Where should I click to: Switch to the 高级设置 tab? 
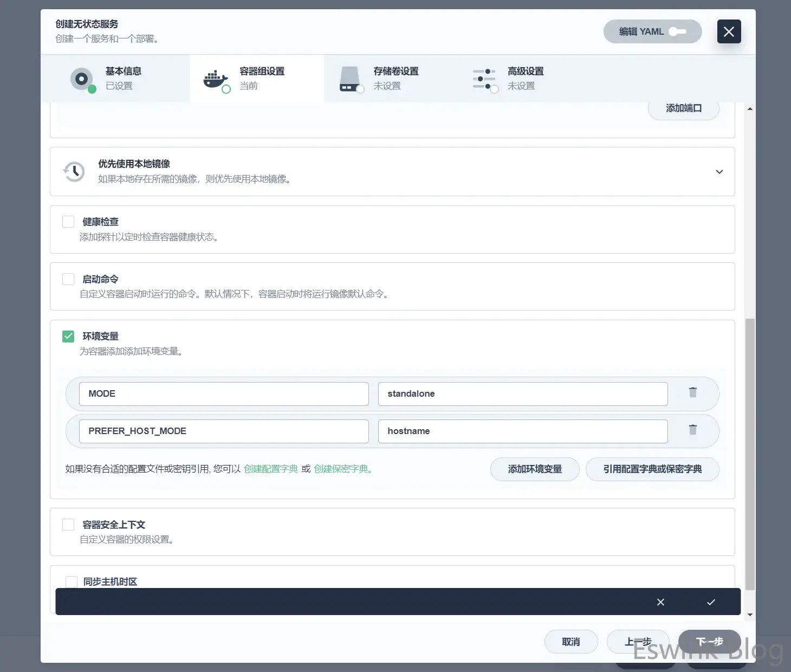pyautogui.click(x=525, y=72)
